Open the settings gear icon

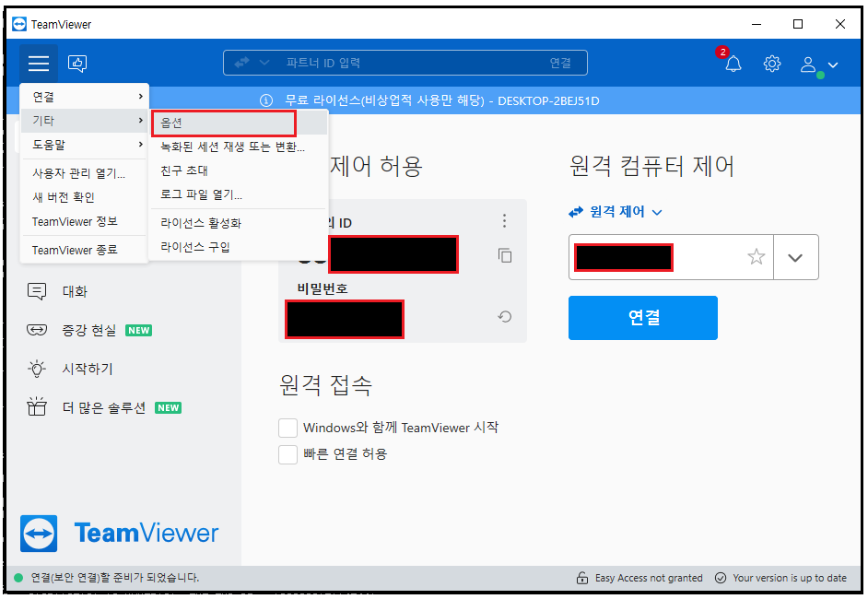(x=771, y=64)
